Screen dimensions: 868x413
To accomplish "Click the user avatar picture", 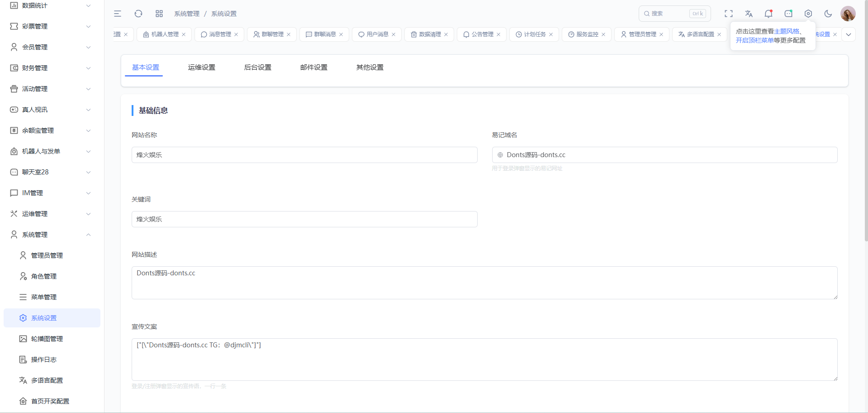I will [x=848, y=14].
